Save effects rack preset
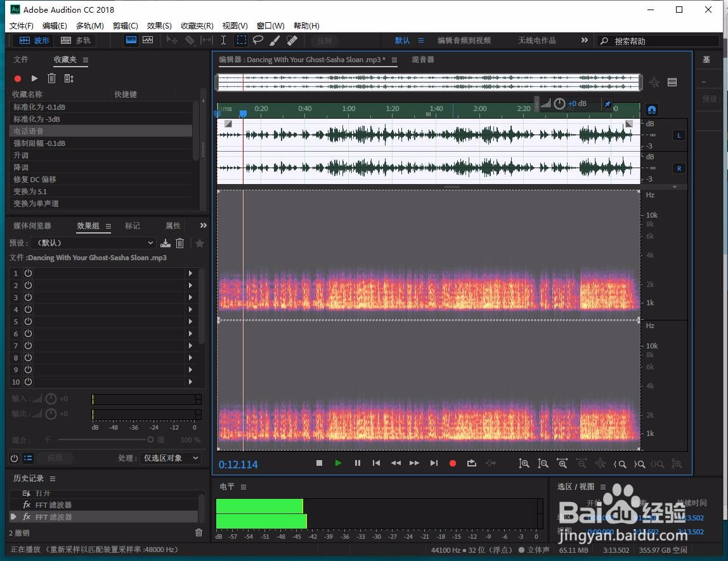Viewport: 728px width, 561px height. pos(166,243)
